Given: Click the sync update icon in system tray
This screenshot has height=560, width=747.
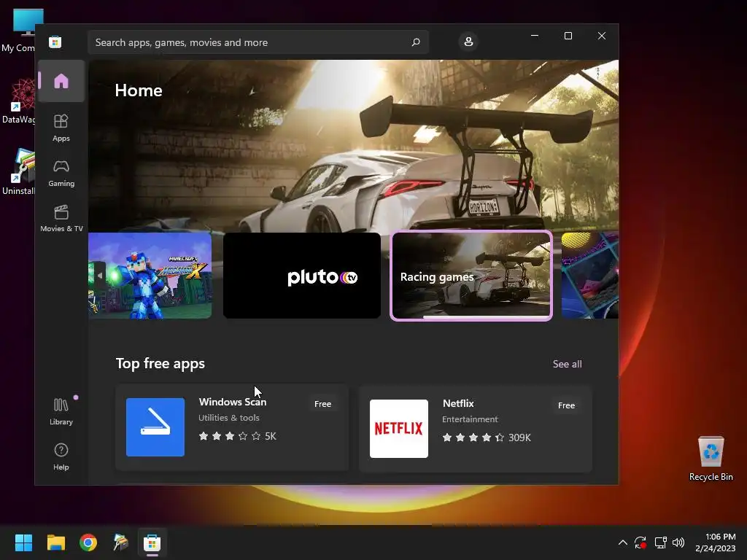Looking at the screenshot, I should pos(640,542).
